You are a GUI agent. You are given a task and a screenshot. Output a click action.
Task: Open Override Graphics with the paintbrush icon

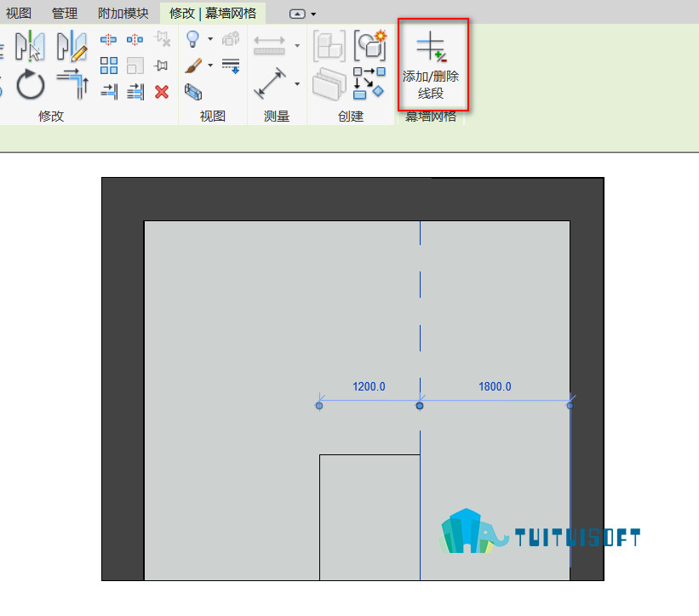pyautogui.click(x=193, y=66)
